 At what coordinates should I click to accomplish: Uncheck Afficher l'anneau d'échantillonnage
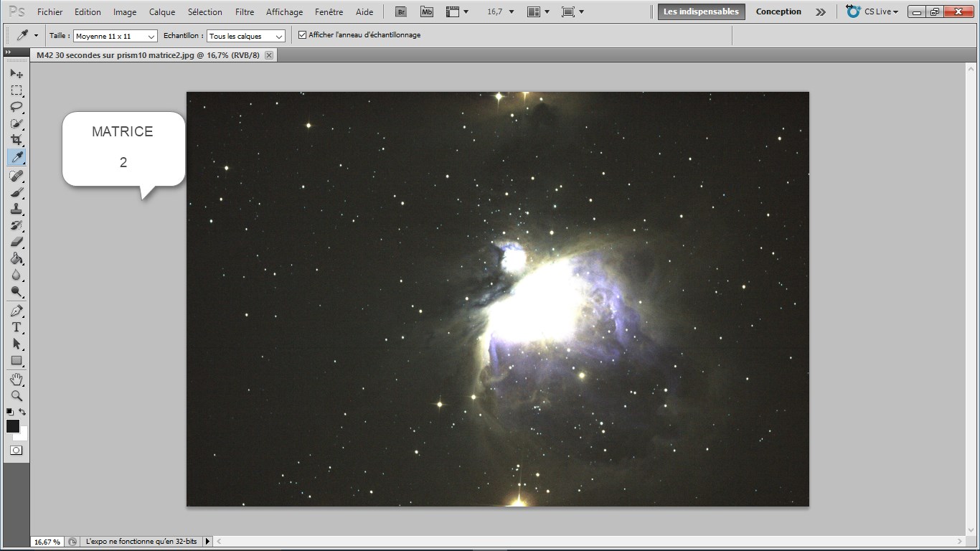click(x=302, y=35)
